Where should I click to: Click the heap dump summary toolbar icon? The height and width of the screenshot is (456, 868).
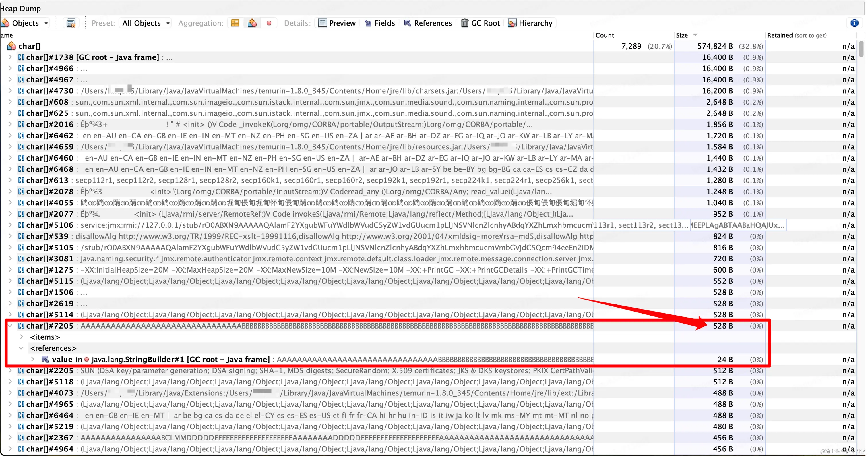click(x=71, y=23)
